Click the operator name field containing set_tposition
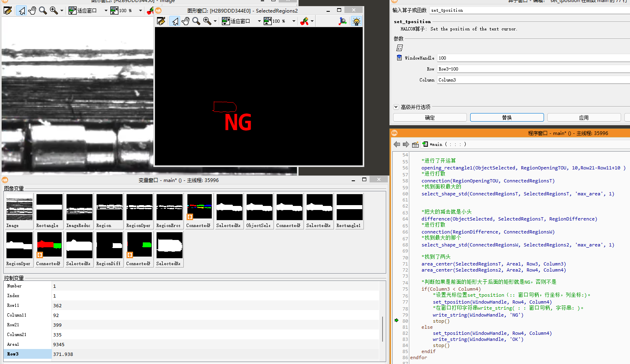The image size is (630, 364). [x=529, y=10]
